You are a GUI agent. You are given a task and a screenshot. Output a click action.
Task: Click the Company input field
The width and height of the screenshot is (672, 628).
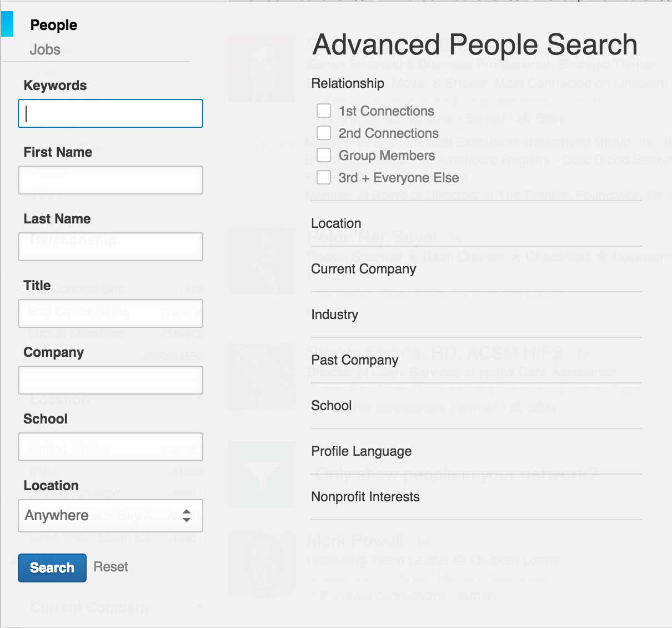(110, 380)
